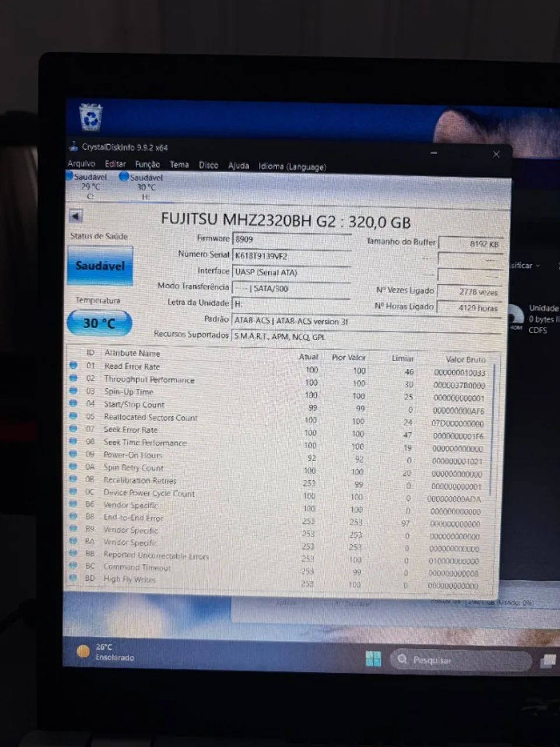
Task: Click the previous disk arrow button
Action: coord(76,217)
